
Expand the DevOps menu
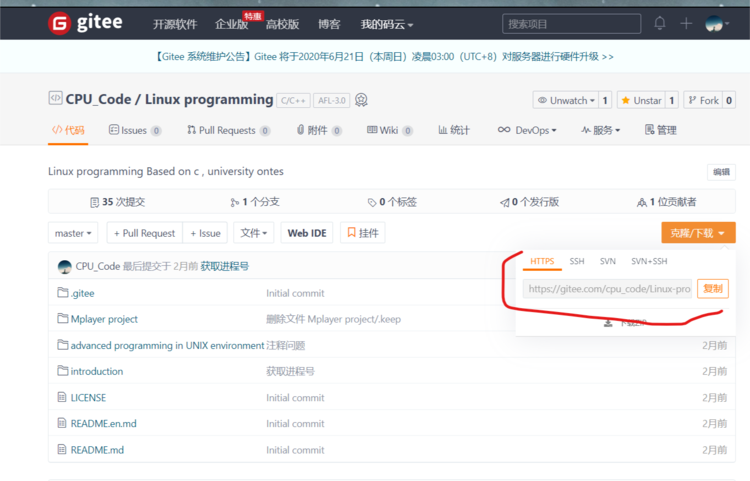527,130
